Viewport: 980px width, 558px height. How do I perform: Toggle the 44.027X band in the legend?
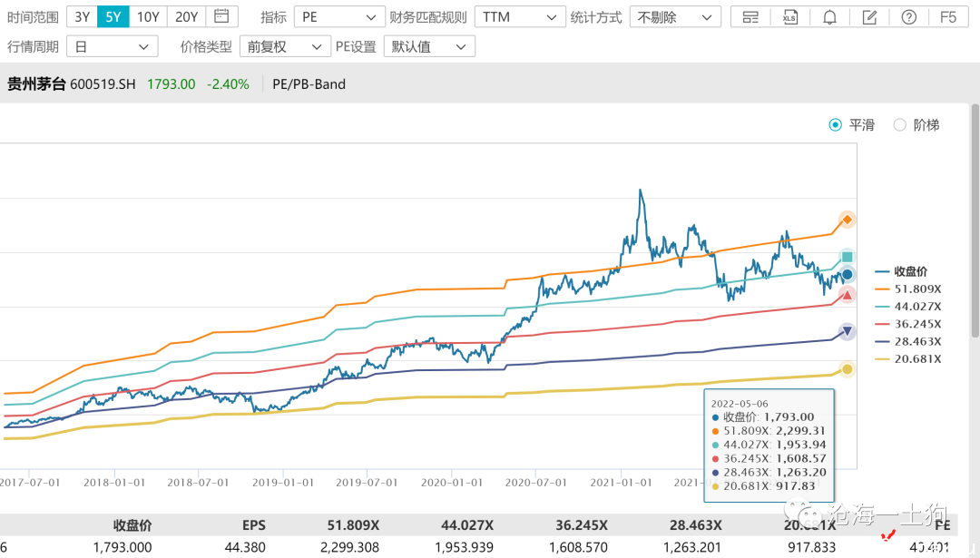908,306
